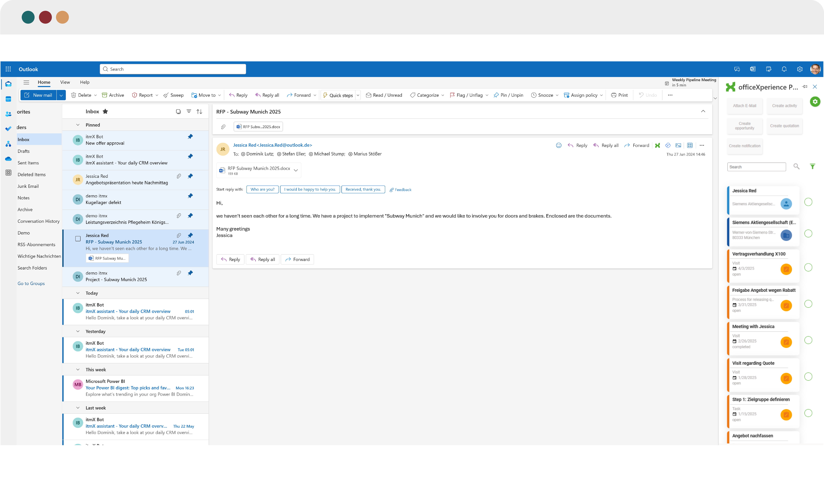Open the Help tab
The width and height of the screenshot is (824, 504).
pos(85,82)
